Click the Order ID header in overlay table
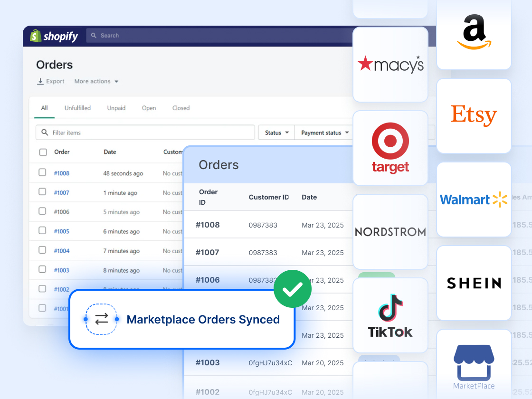Screen dimensions: 532x399 (x=208, y=197)
